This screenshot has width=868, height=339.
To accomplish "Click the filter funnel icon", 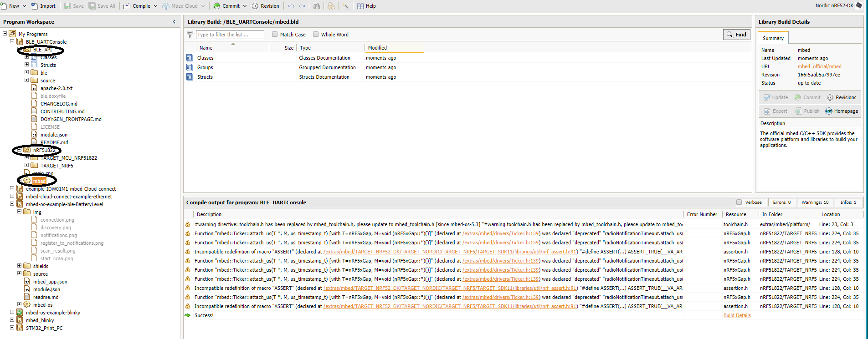I will [x=190, y=35].
